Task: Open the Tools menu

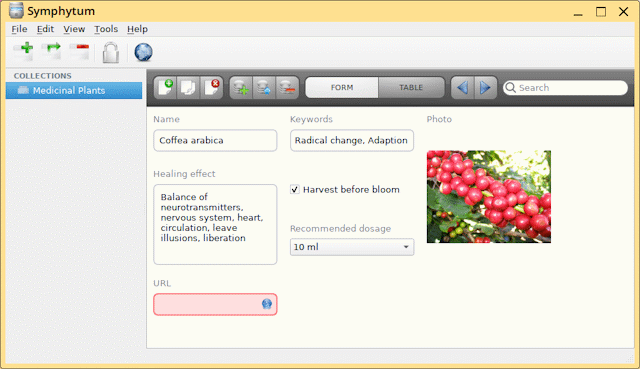Action: click(106, 29)
